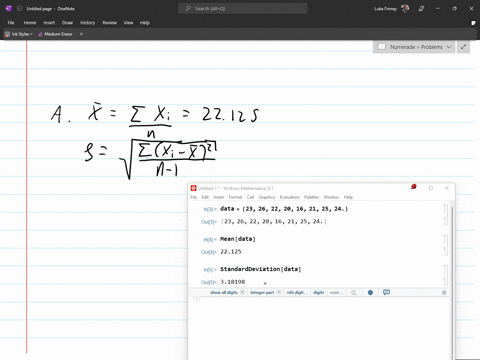The height and width of the screenshot is (360, 480).
Task: Click the search magnifier icon
Action: [188, 8]
